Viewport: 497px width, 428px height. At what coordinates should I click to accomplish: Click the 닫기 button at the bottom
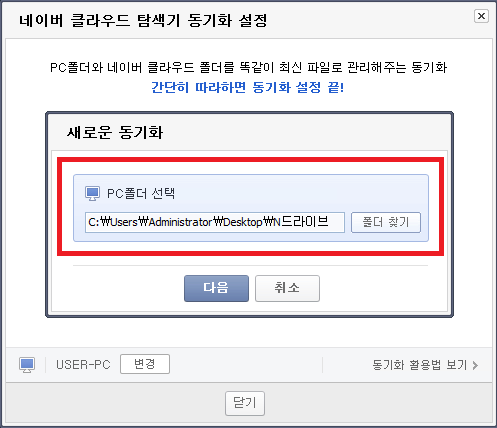(245, 403)
